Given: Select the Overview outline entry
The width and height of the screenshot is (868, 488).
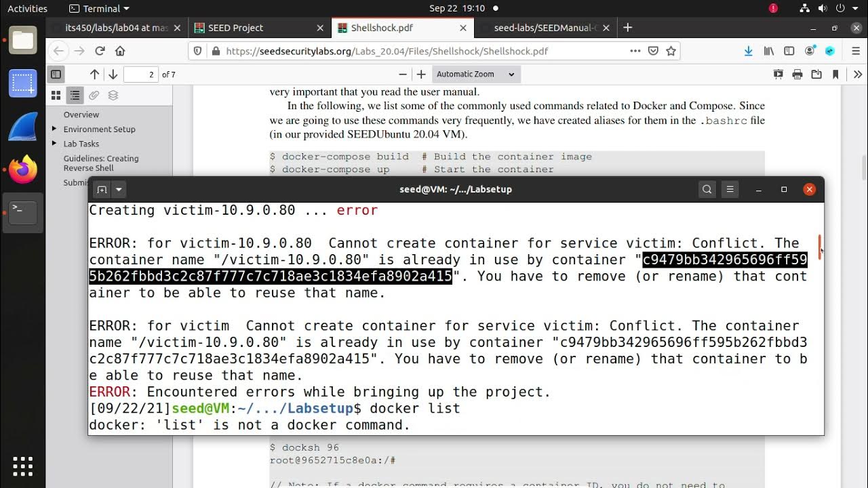Looking at the screenshot, I should tap(81, 115).
